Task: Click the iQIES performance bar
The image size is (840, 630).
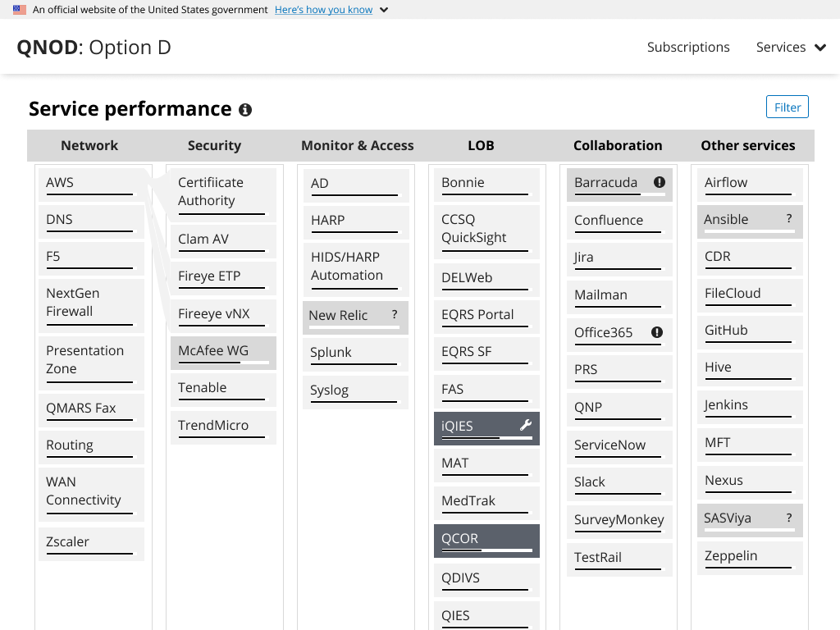Action: [486, 438]
